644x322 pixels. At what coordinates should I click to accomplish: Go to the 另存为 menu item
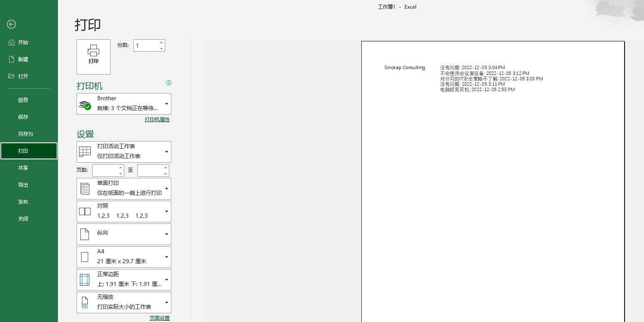click(x=25, y=134)
